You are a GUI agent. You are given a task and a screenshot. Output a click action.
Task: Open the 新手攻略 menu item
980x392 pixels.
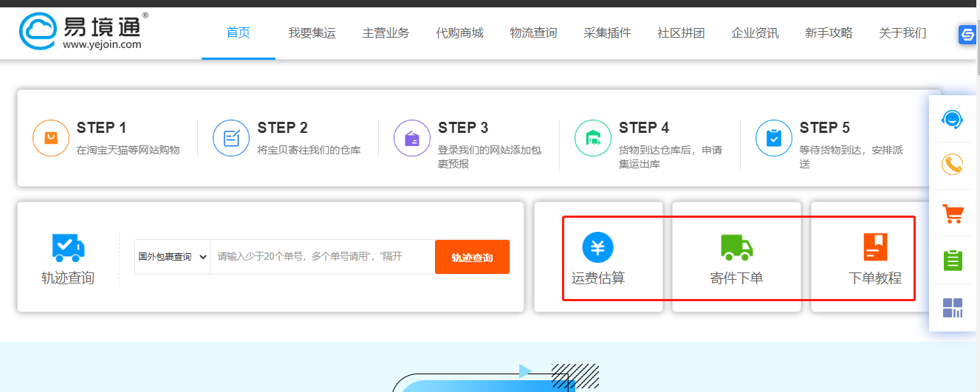pos(829,32)
